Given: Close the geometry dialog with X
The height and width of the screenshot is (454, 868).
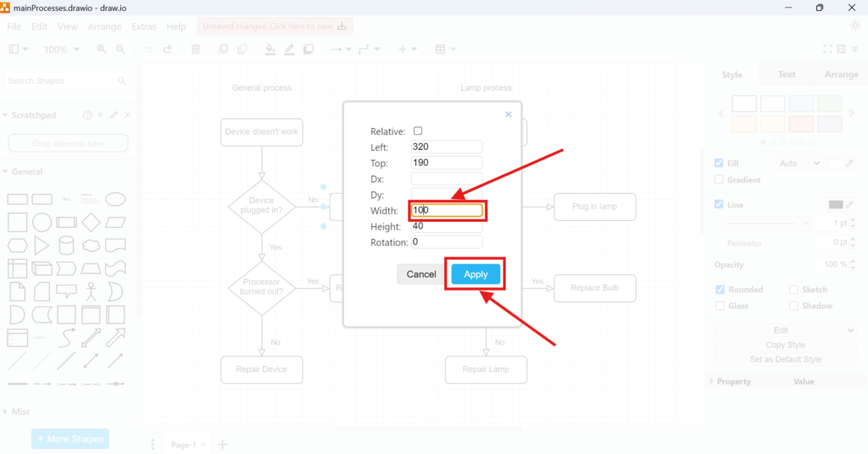Looking at the screenshot, I should click(509, 113).
